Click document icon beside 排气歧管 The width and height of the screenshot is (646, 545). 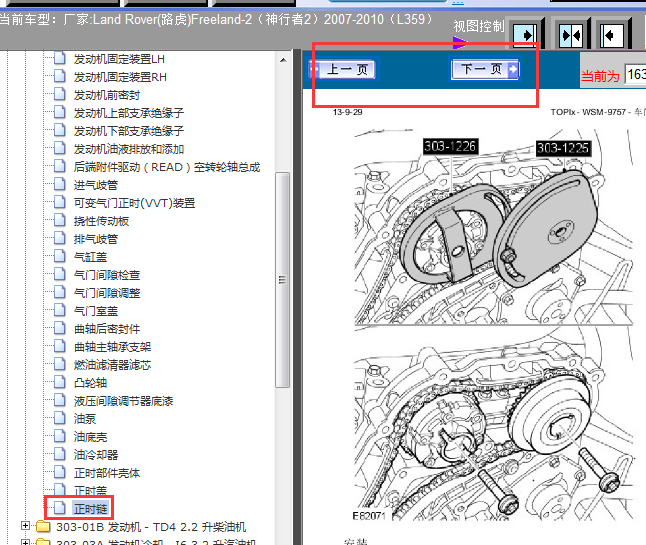60,238
